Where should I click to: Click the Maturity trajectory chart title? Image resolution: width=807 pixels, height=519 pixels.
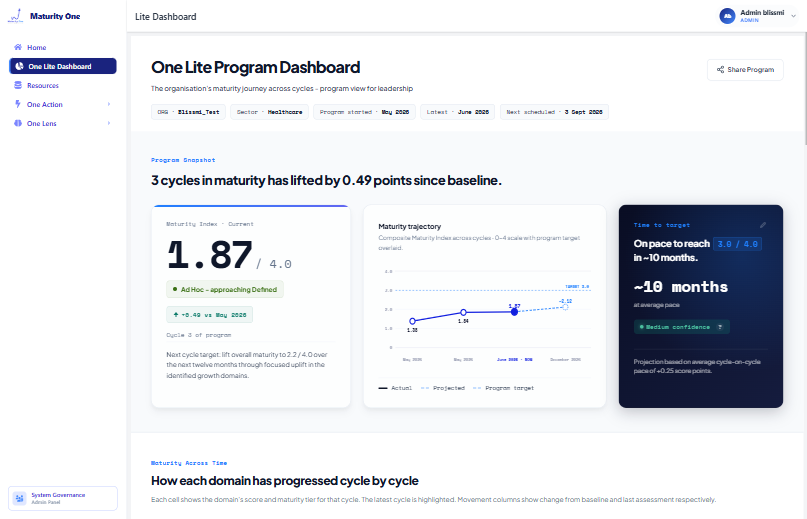pos(410,227)
